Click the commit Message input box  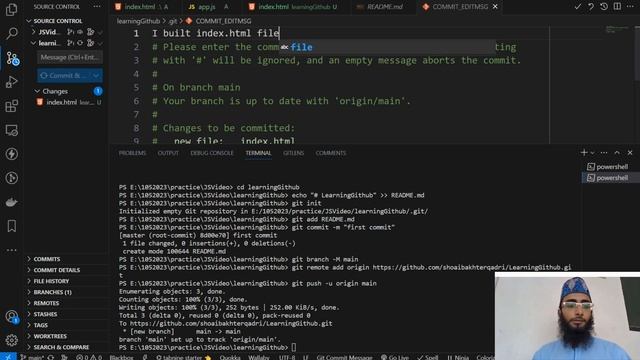click(70, 58)
